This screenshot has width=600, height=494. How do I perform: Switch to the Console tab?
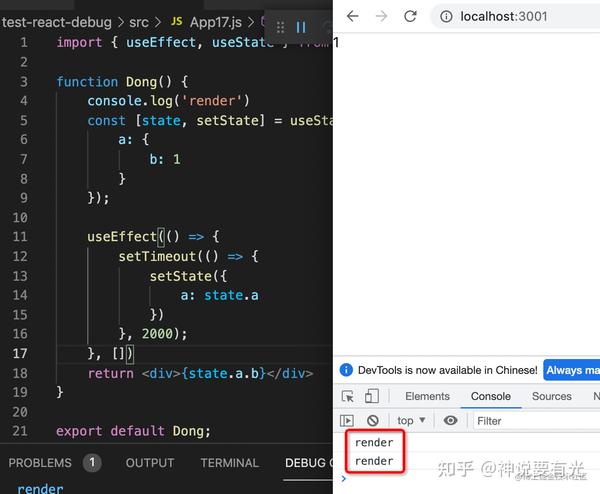(491, 396)
